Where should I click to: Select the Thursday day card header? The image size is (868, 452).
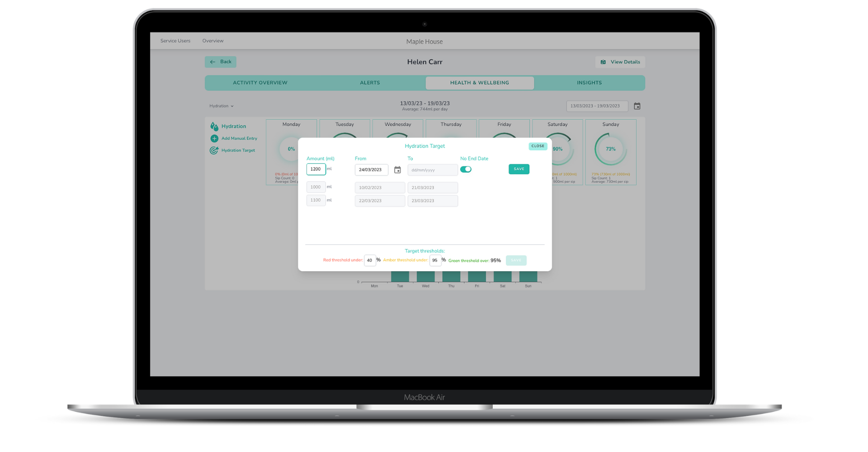click(x=451, y=124)
